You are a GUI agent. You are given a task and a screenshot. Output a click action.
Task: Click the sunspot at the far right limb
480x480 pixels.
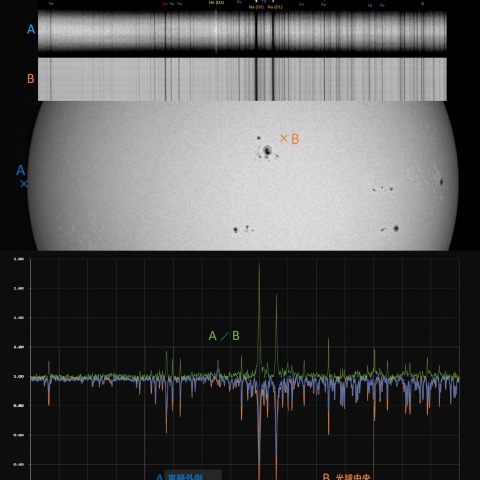(441, 182)
